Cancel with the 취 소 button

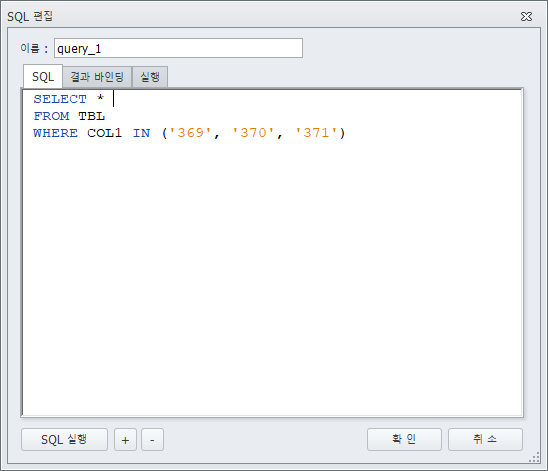(485, 440)
